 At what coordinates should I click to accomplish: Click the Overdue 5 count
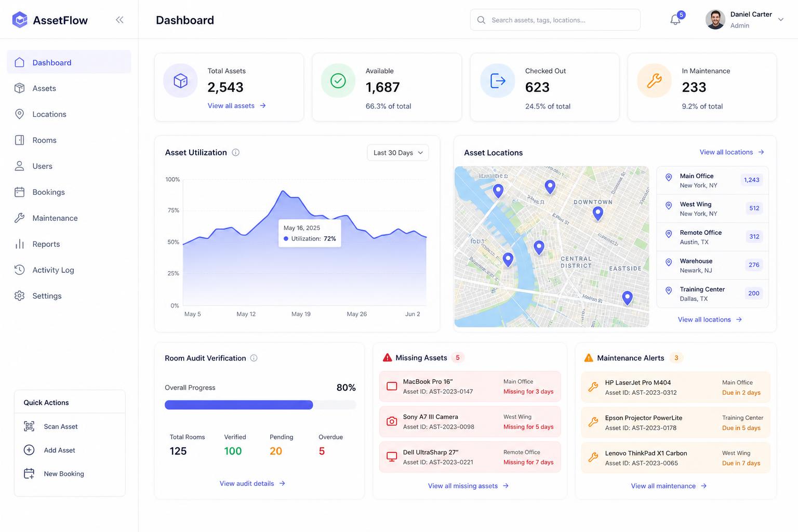(x=322, y=451)
